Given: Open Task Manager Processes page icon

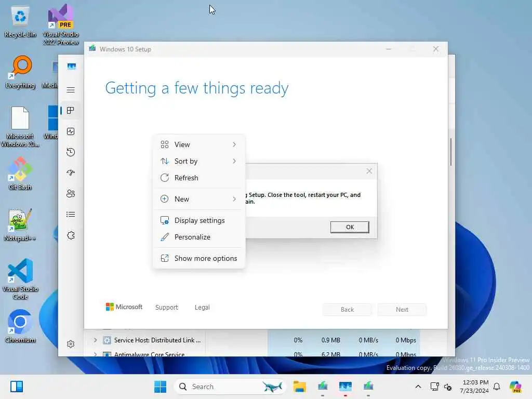Looking at the screenshot, I should [71, 110].
